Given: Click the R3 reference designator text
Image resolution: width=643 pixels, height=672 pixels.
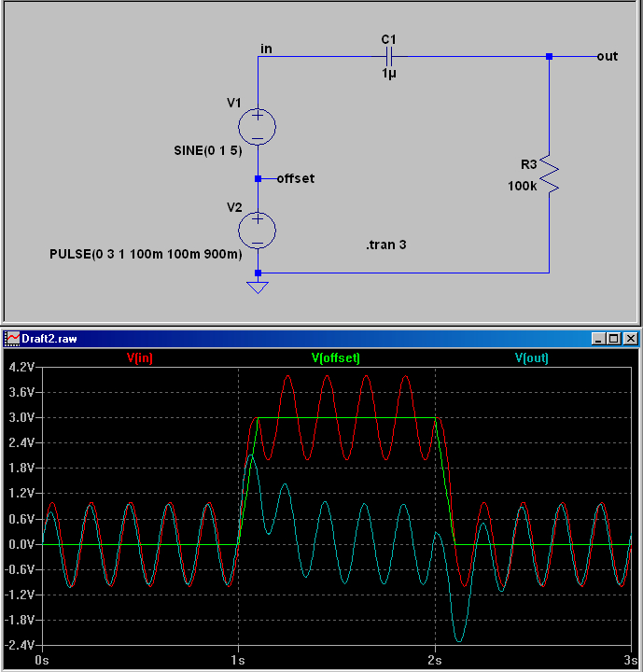Looking at the screenshot, I should click(528, 164).
